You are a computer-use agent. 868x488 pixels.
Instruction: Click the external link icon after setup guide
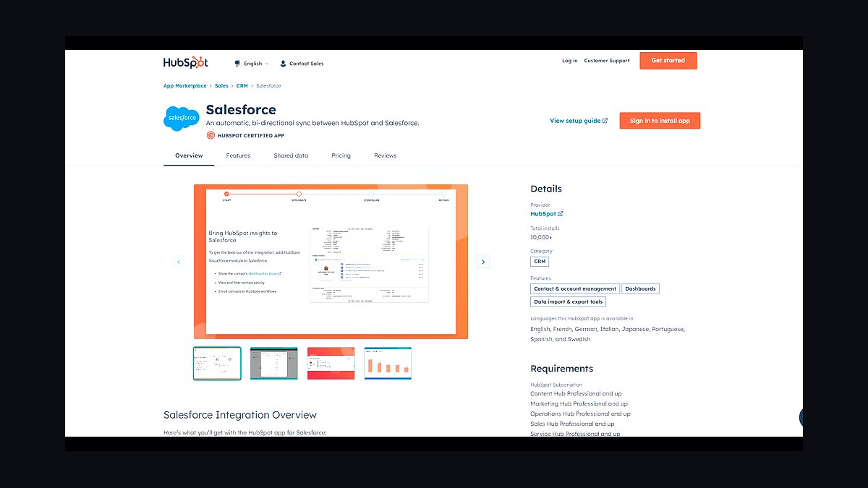[605, 121]
